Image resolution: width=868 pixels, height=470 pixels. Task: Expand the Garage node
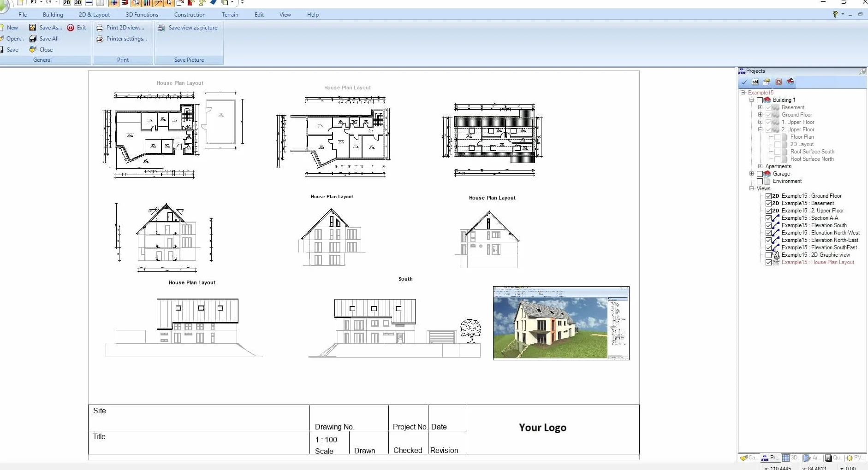point(751,174)
